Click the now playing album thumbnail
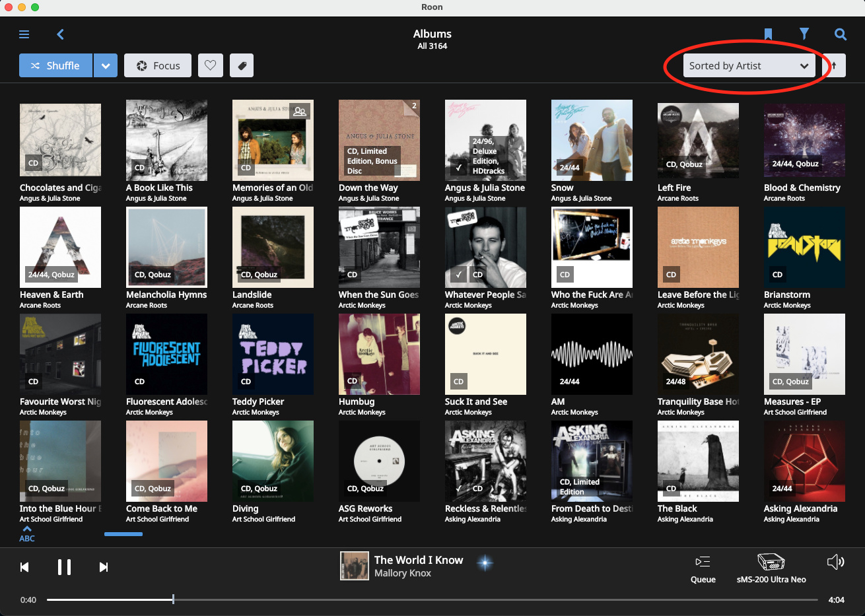865x616 pixels. tap(354, 566)
